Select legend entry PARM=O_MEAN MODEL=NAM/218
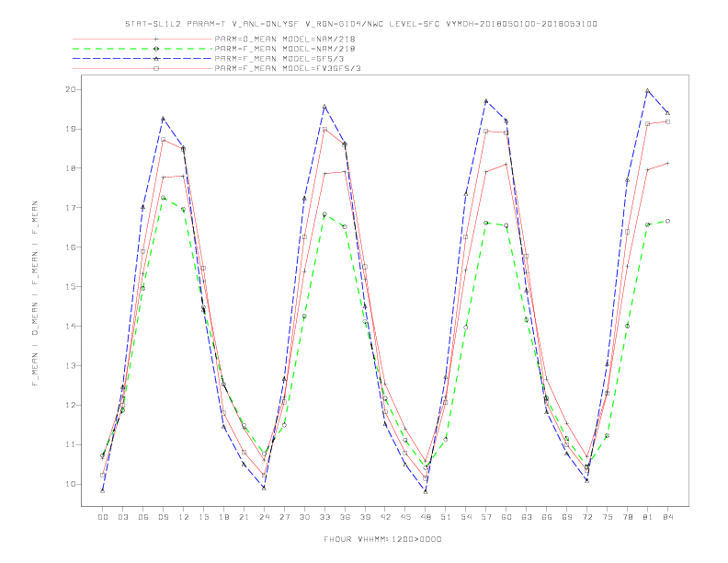Screen dimensions: 728x563 pyautogui.click(x=285, y=39)
